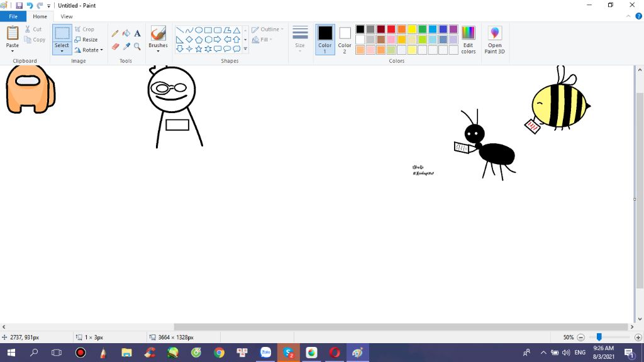Choose the Hexagon shape

click(208, 40)
